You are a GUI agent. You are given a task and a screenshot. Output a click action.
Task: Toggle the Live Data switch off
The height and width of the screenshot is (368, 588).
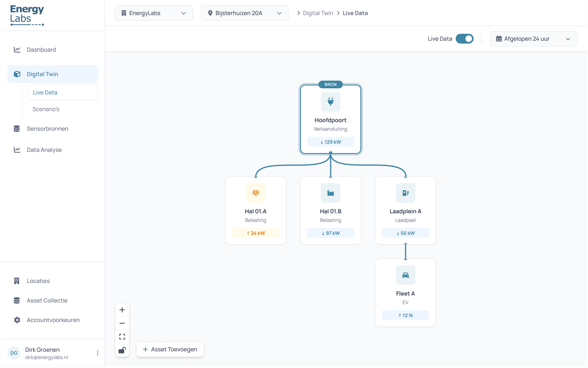tap(464, 39)
